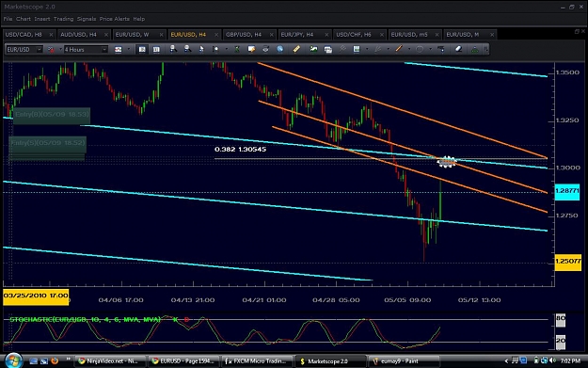Click the blue globe icon

coord(280,49)
